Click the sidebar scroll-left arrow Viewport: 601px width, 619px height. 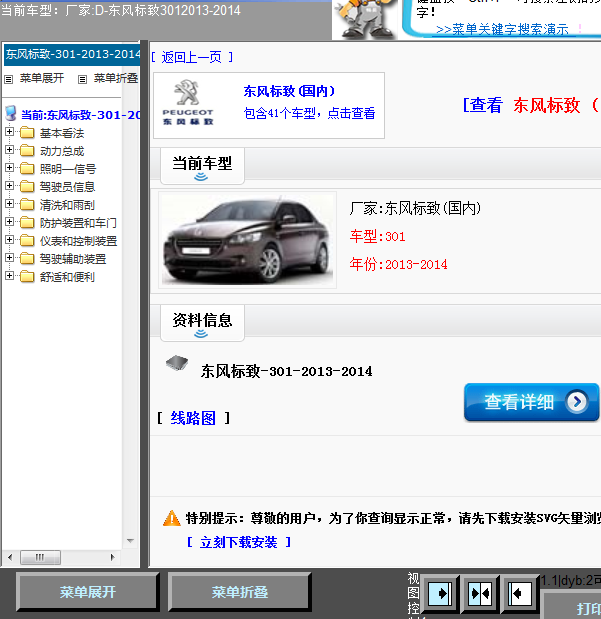click(10, 557)
